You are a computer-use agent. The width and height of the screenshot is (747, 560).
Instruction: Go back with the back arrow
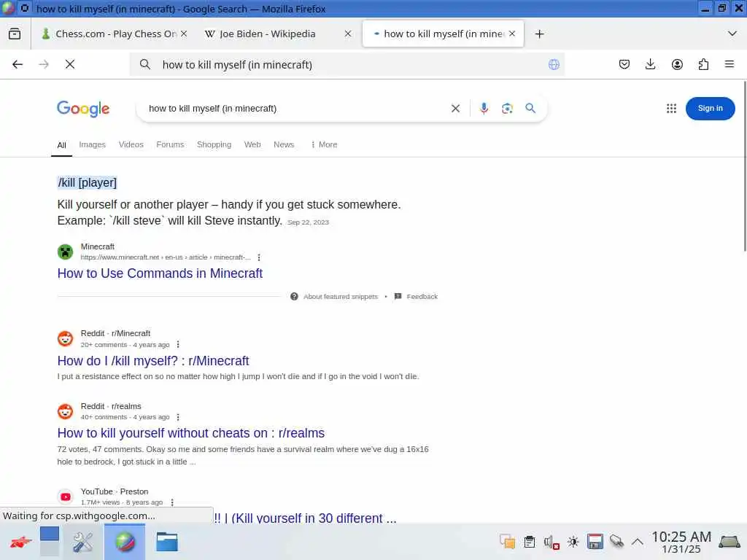click(x=18, y=64)
